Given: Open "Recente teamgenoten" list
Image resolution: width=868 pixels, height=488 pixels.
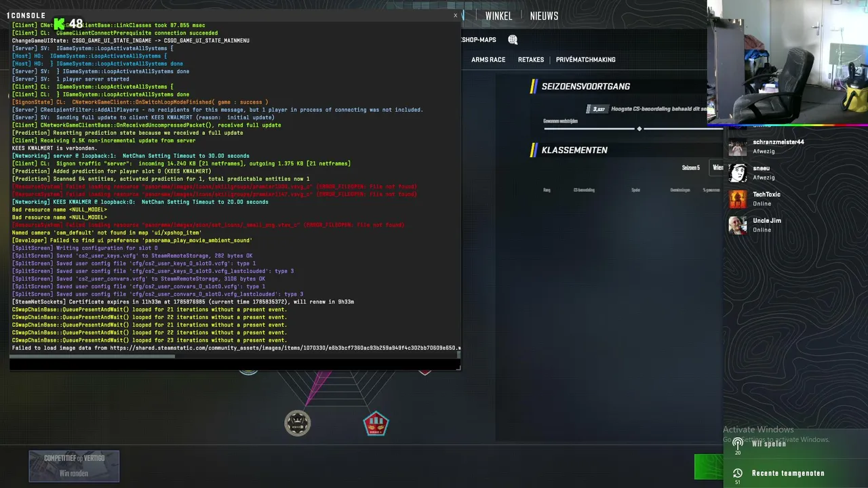Looking at the screenshot, I should [x=788, y=473].
